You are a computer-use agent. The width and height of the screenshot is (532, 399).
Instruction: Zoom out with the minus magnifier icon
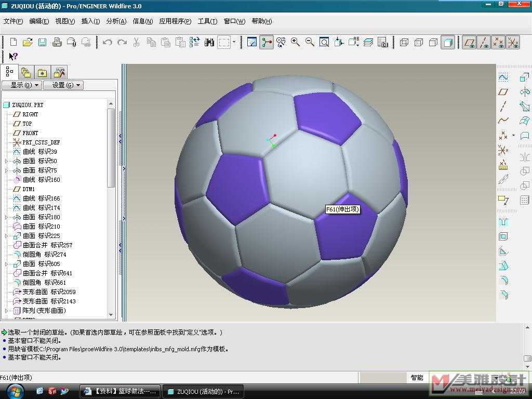310,43
